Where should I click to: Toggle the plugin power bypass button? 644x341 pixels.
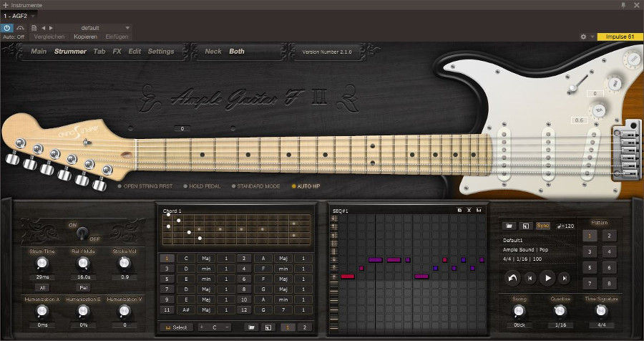point(7,28)
